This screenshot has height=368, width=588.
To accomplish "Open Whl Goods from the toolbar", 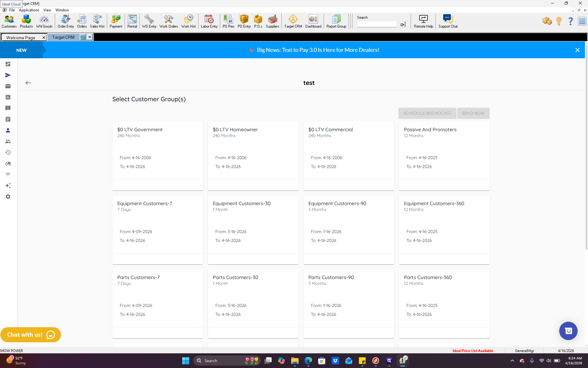I will click(44, 21).
